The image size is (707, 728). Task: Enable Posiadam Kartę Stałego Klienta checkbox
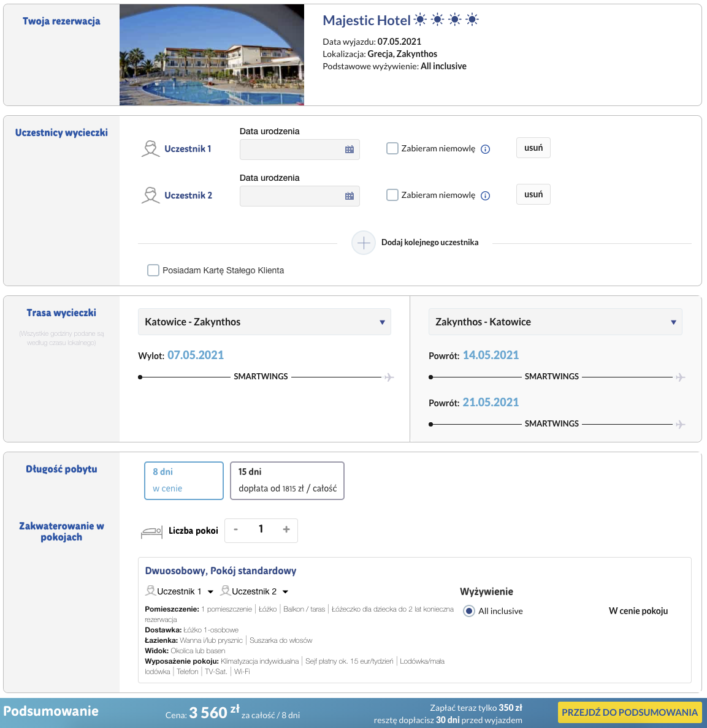pyautogui.click(x=153, y=270)
